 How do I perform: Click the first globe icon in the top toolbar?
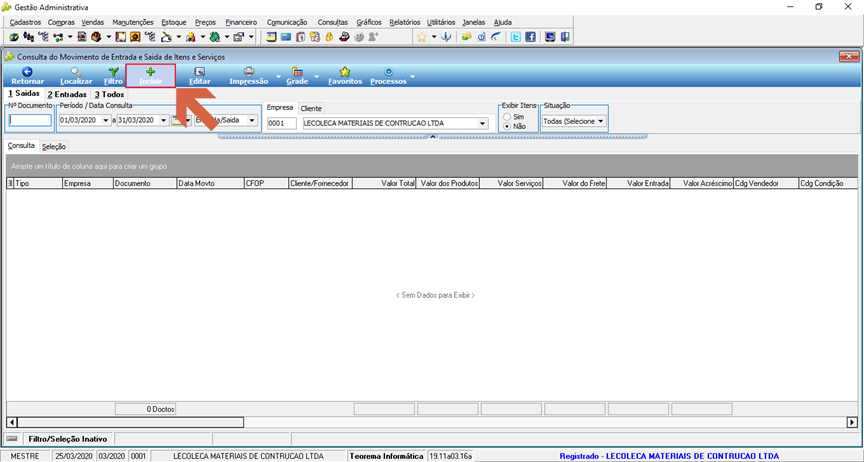coord(13,37)
